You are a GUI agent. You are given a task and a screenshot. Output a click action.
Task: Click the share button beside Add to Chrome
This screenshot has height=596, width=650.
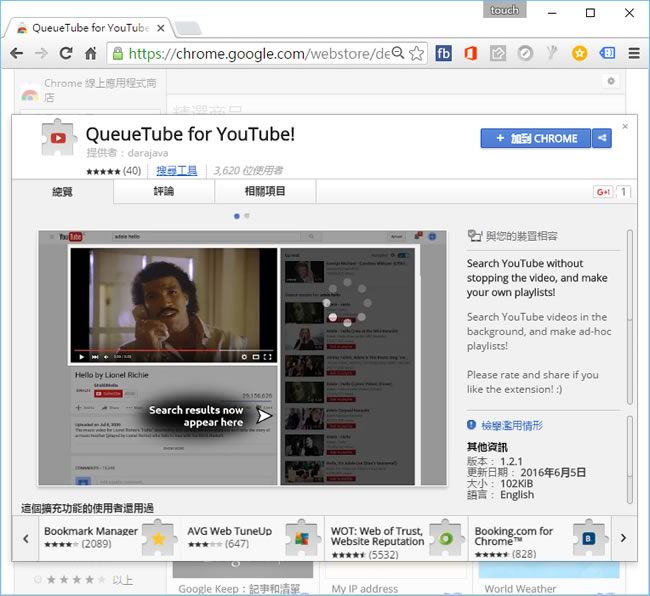pyautogui.click(x=602, y=138)
